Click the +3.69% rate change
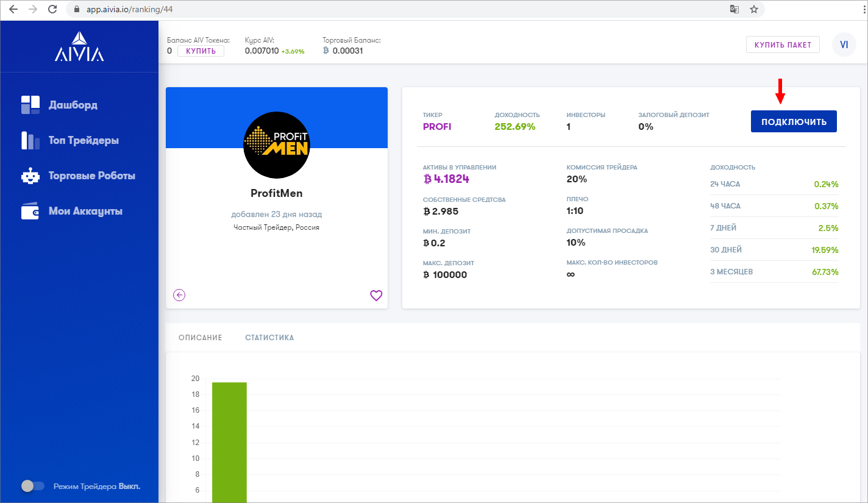This screenshot has width=868, height=503. coord(293,52)
